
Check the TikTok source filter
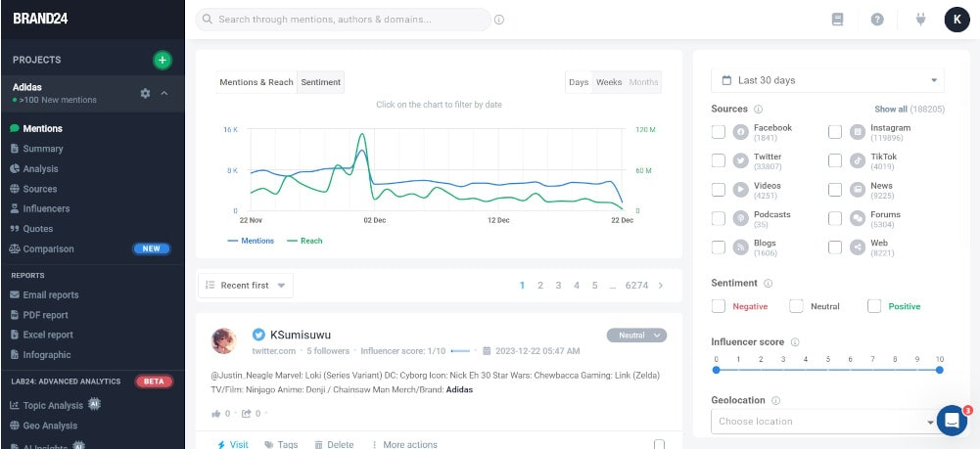(x=835, y=160)
